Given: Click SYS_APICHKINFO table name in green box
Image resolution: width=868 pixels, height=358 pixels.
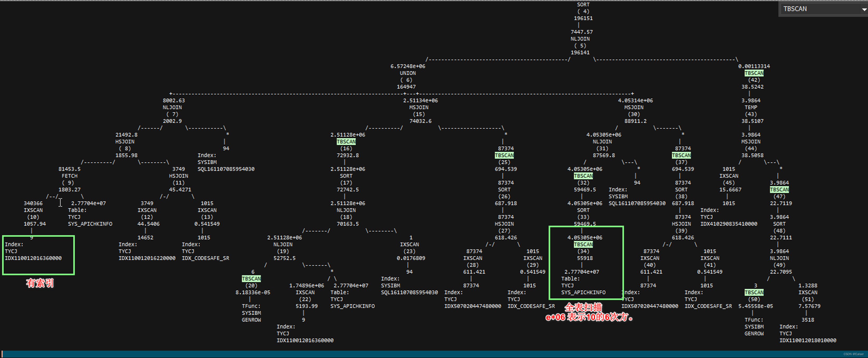Looking at the screenshot, I should click(x=583, y=292).
